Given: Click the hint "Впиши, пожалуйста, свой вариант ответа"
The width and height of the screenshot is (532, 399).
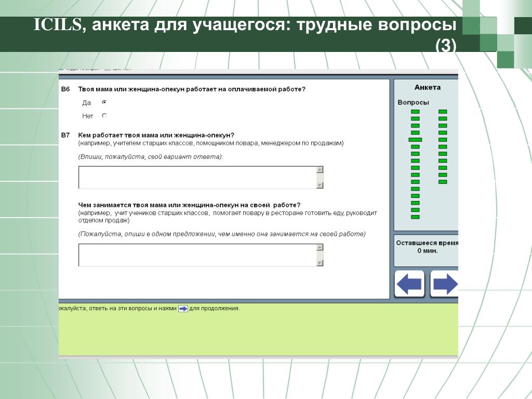Looking at the screenshot, I should point(151,157).
